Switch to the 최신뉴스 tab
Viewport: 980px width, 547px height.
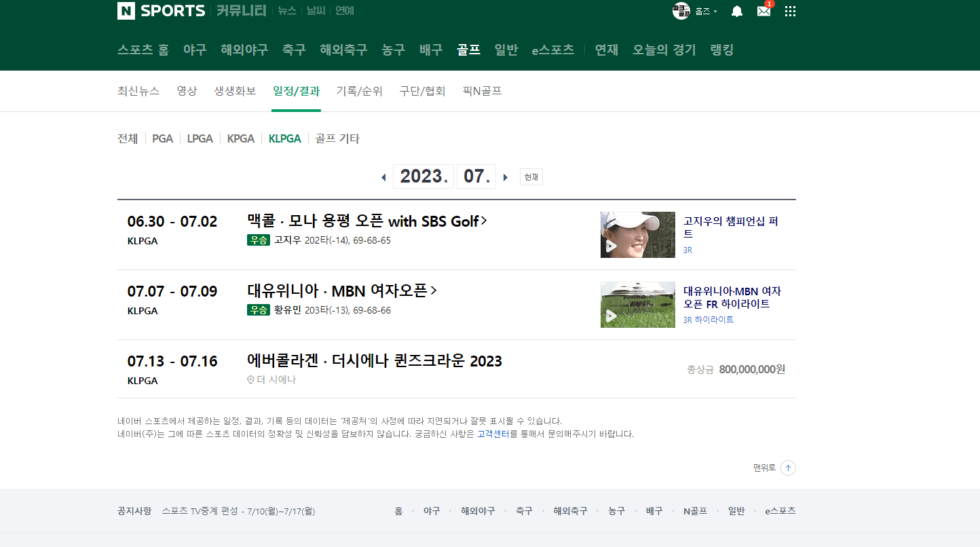click(138, 91)
